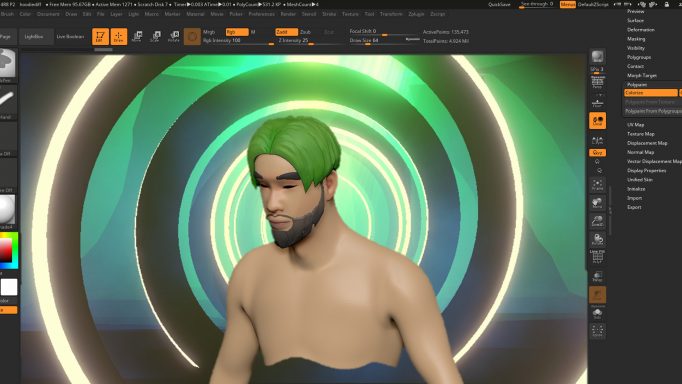Click the BPR render sphere icon

[x=598, y=57]
